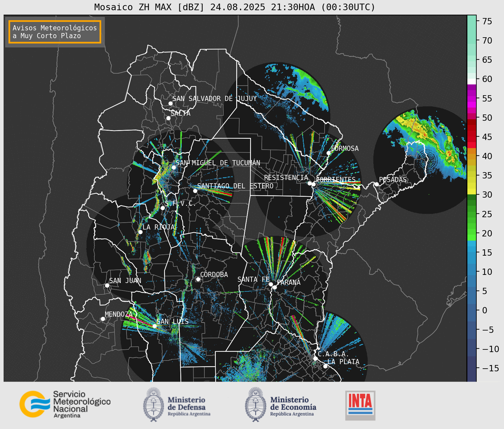Click the Servicio Meteorológico Nacional logo
Viewport: 504px width, 429px height.
coord(65,404)
